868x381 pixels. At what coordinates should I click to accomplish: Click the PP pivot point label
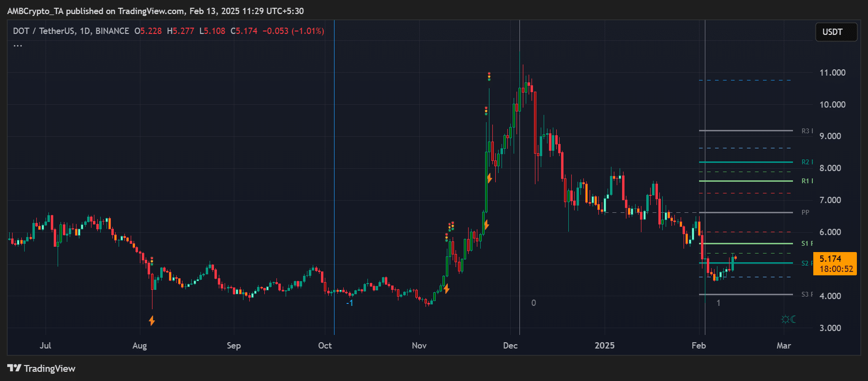[x=805, y=212]
